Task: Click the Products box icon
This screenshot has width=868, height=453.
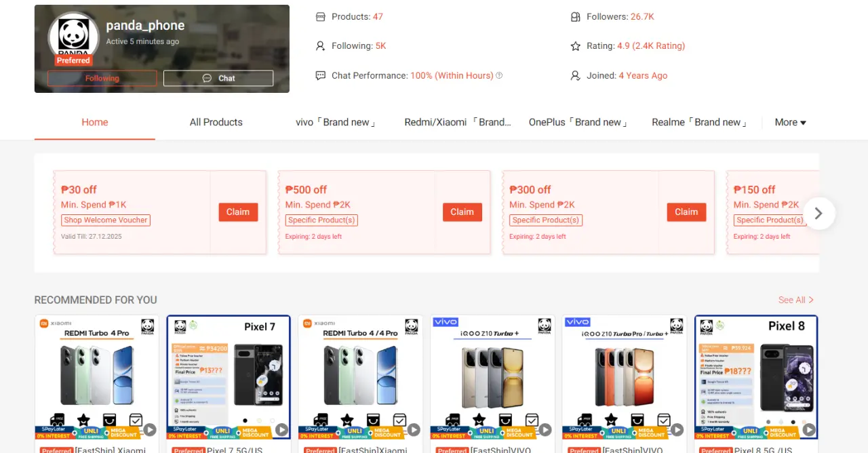Action: [321, 17]
